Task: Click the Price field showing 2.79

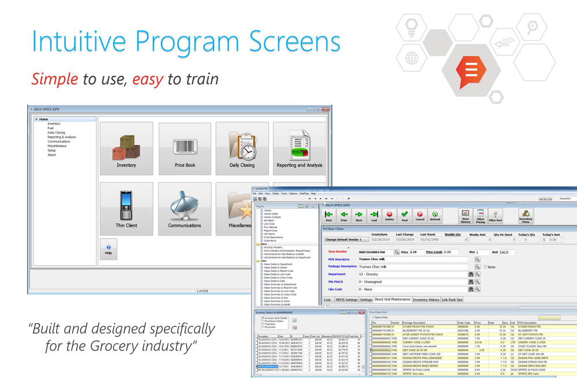Action: (417, 252)
